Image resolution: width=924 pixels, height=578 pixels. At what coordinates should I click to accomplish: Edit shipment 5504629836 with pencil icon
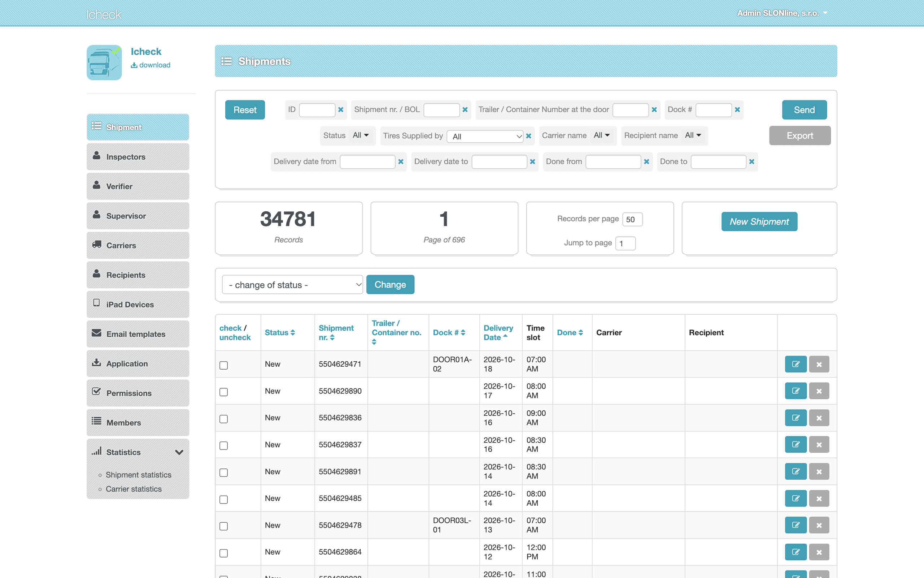point(796,418)
